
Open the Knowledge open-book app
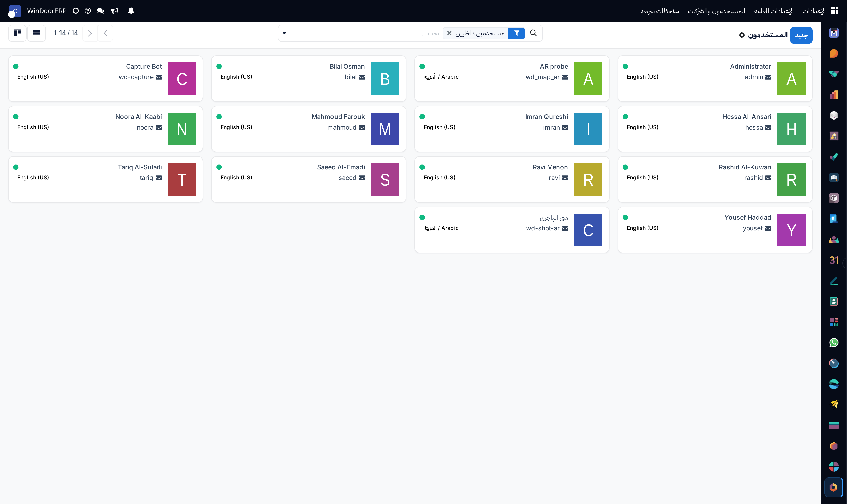834,177
